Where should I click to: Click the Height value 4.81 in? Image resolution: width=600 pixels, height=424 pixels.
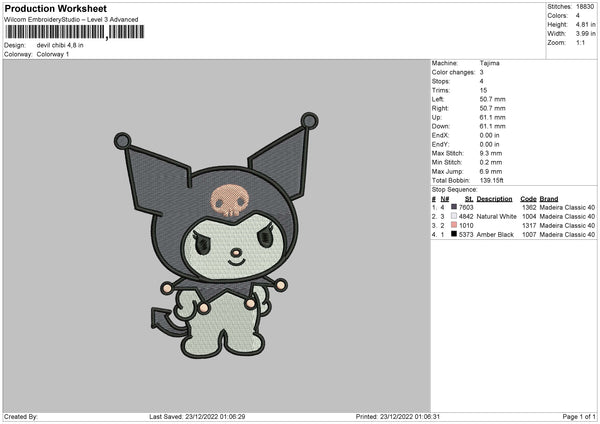tap(585, 24)
